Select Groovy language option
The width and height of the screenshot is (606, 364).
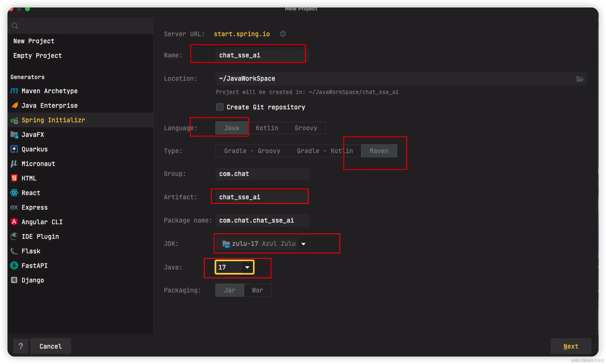(x=306, y=128)
